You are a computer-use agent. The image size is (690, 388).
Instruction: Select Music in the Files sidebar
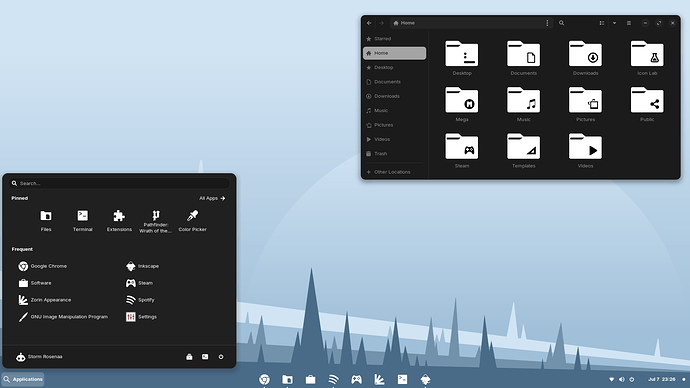tap(394, 110)
